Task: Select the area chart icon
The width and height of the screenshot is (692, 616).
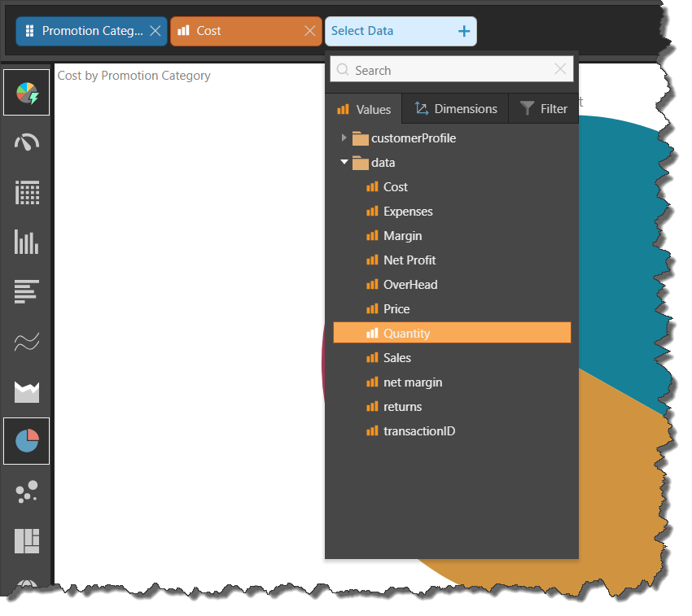Action: point(27,391)
